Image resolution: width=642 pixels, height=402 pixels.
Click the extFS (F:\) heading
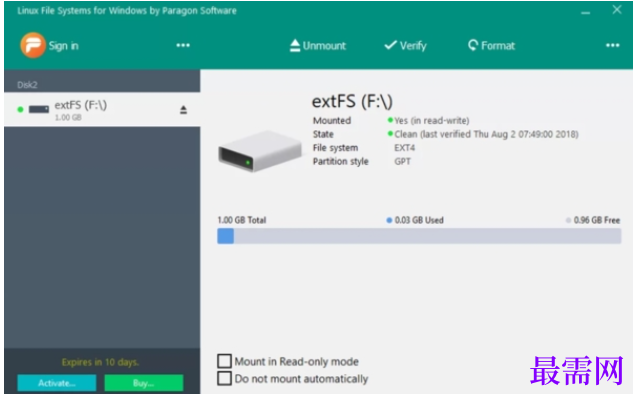point(352,102)
